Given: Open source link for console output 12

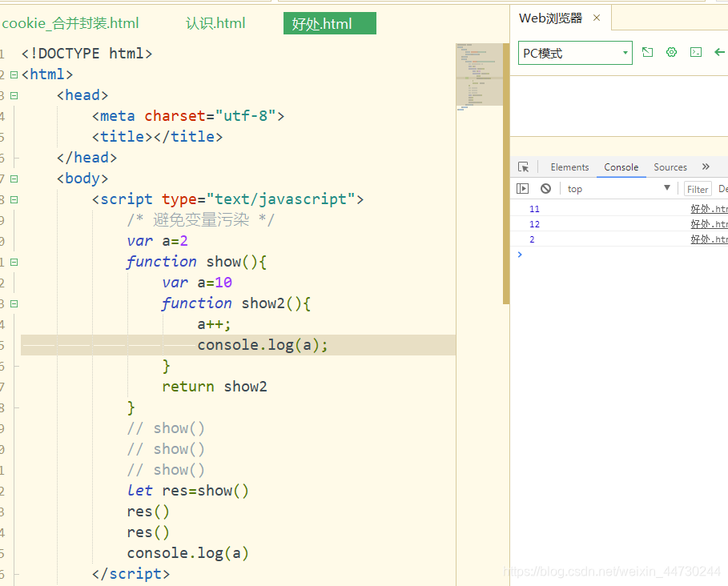Looking at the screenshot, I should pos(709,224).
